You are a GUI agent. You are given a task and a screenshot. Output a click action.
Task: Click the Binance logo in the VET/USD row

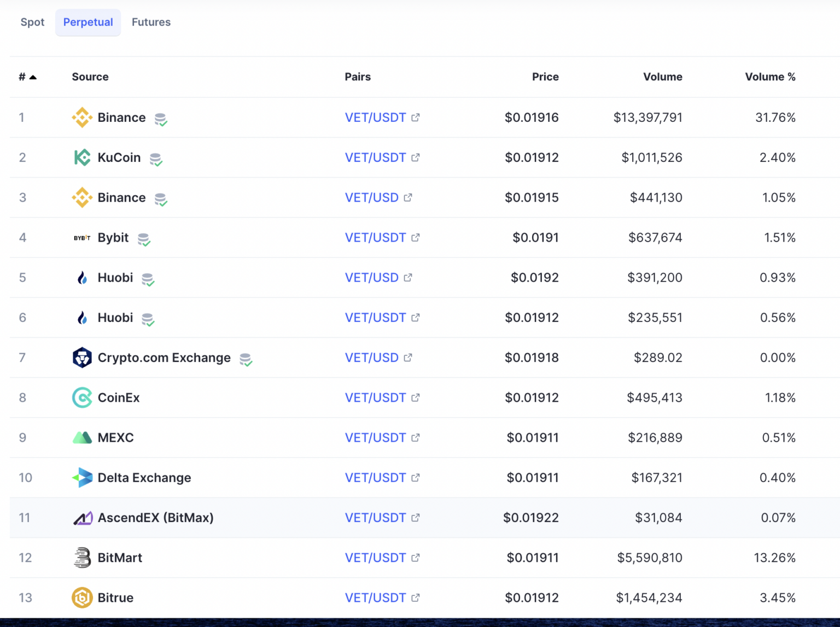click(x=82, y=197)
